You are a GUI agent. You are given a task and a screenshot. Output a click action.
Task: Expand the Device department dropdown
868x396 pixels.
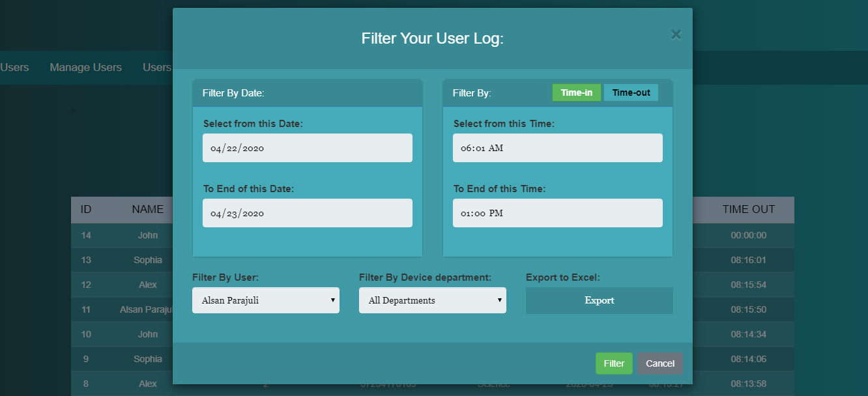432,300
